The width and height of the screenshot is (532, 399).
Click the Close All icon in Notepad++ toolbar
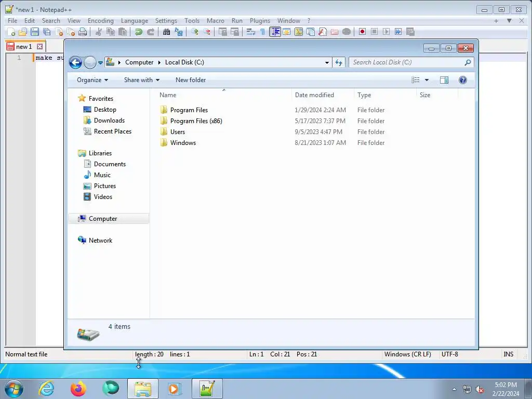pos(71,32)
